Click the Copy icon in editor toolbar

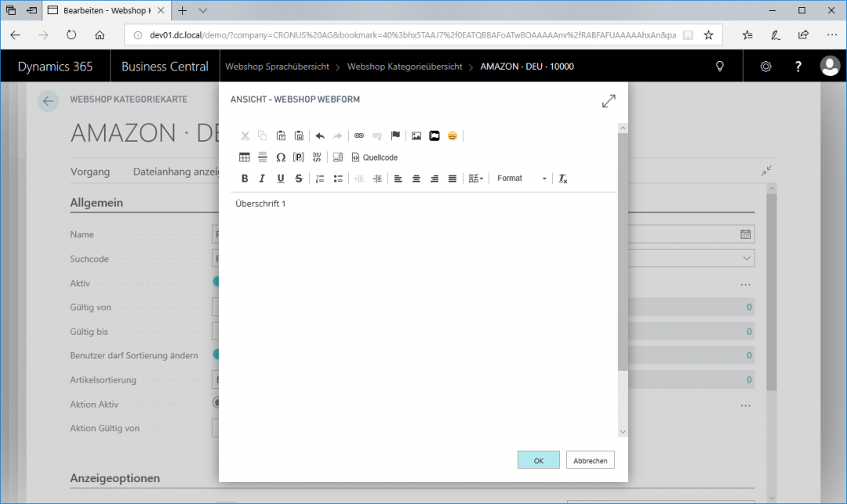coord(263,136)
